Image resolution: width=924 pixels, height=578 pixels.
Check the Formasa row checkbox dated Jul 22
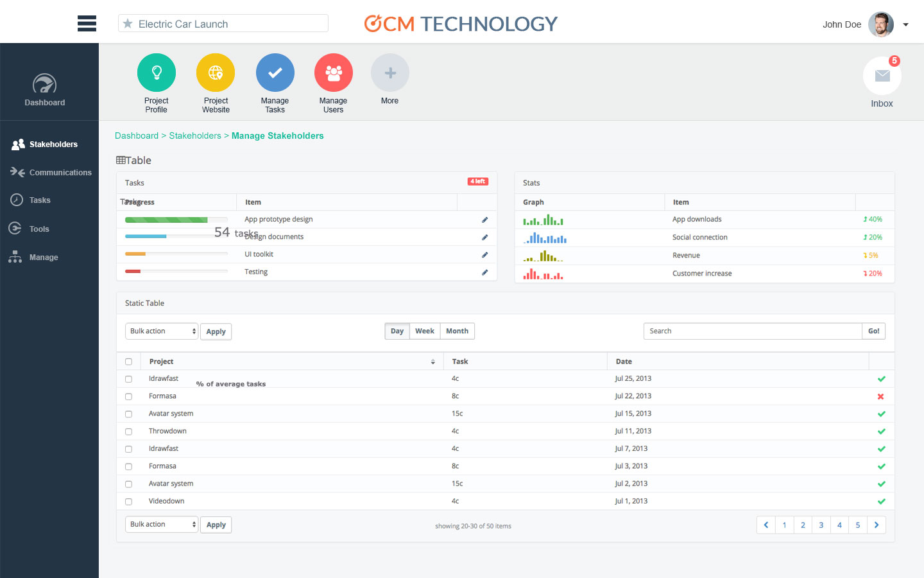[128, 397]
